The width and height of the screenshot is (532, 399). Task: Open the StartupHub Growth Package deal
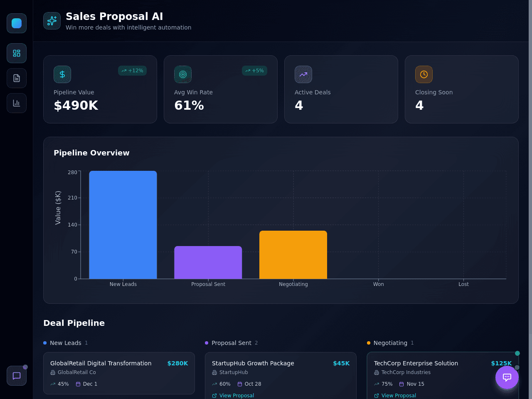click(281, 376)
